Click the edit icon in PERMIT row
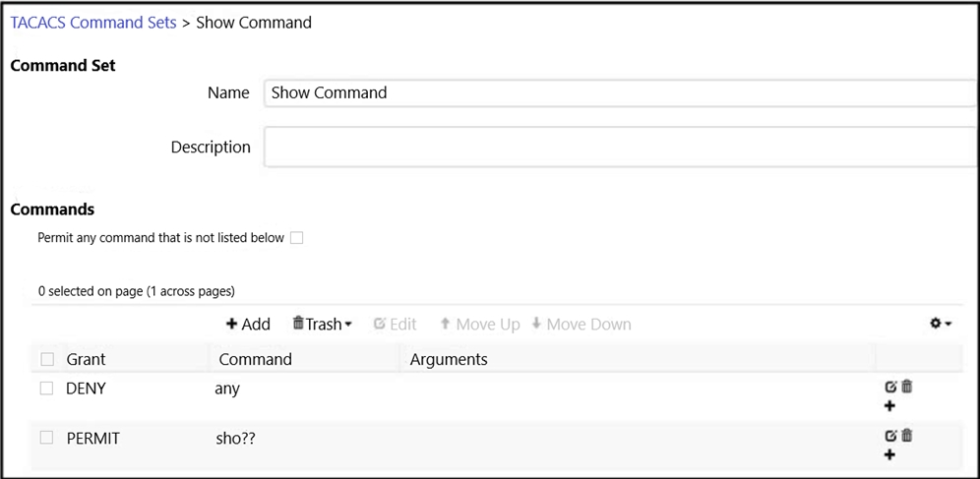Screen dimensions: 980x479 click(x=890, y=436)
